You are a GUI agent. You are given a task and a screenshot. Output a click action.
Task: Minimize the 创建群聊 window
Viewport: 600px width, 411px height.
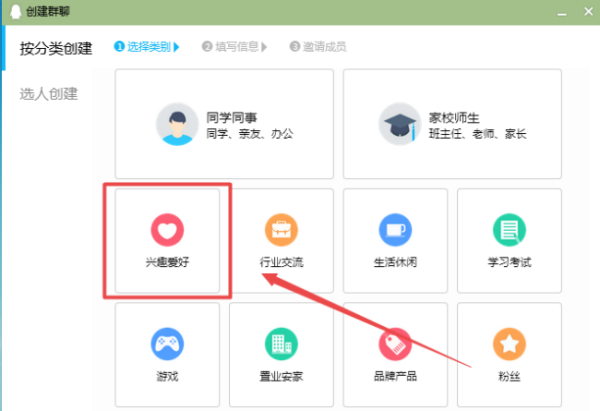point(562,12)
